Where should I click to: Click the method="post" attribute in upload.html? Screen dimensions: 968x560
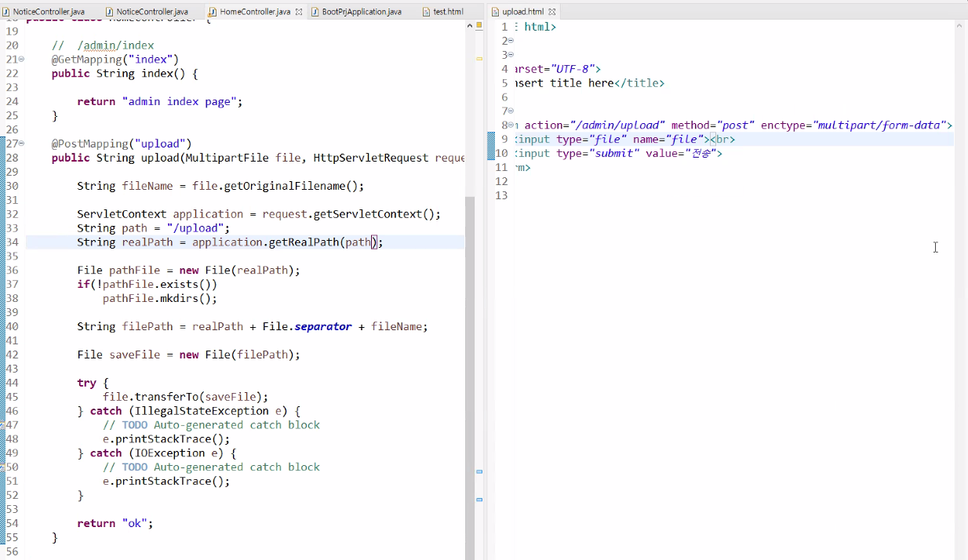click(713, 125)
